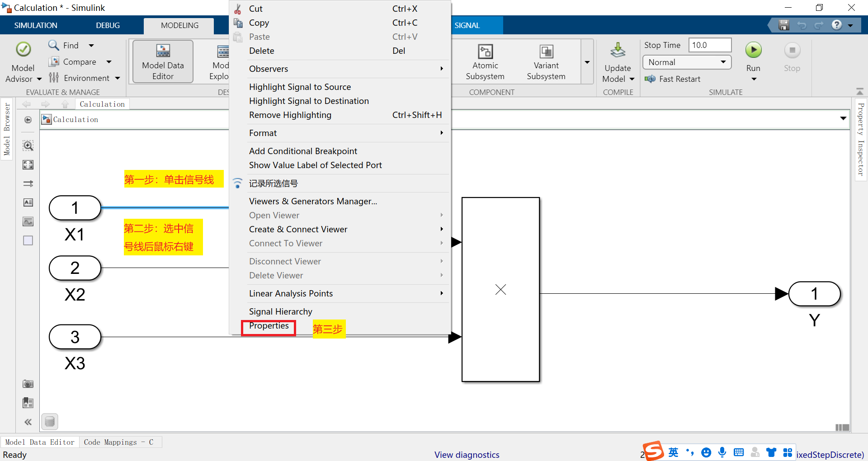Screen dimensions: 868x461
Task: Switch to the SIMULATION tab
Action: point(36,25)
